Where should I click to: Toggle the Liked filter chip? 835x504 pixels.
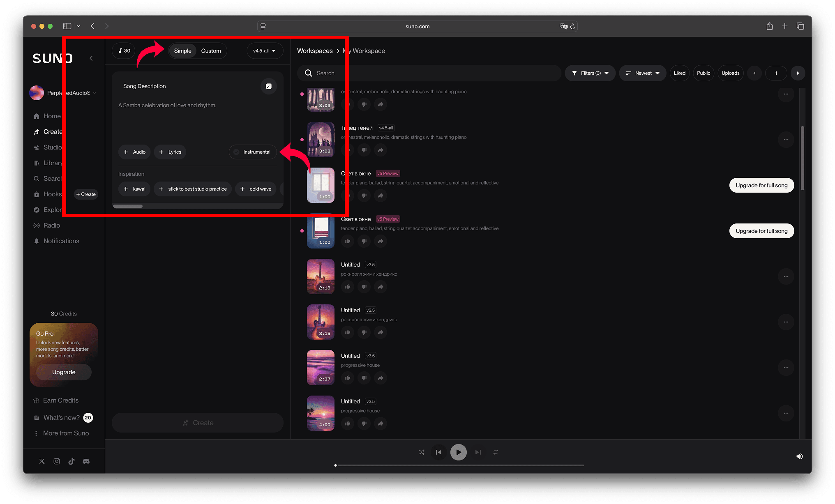coord(679,73)
